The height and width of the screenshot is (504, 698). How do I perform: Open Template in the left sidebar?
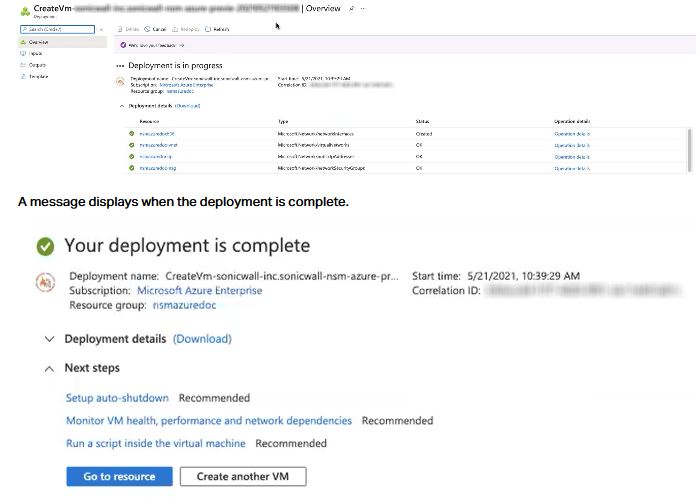38,76
